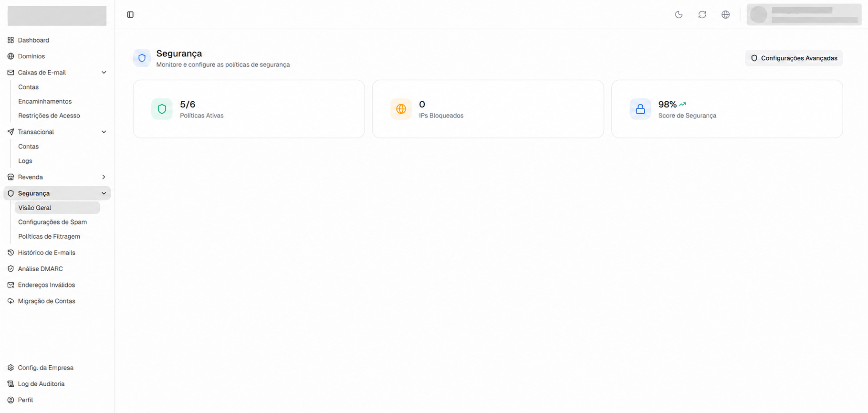
Task: Click the green shield icon in Políticas Ativas card
Action: pos(162,109)
